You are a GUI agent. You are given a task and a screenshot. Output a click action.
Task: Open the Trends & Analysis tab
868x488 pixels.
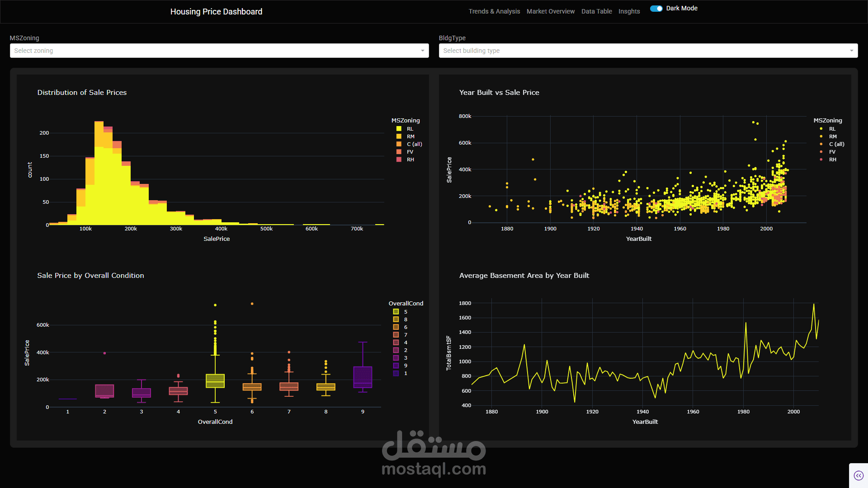click(494, 11)
